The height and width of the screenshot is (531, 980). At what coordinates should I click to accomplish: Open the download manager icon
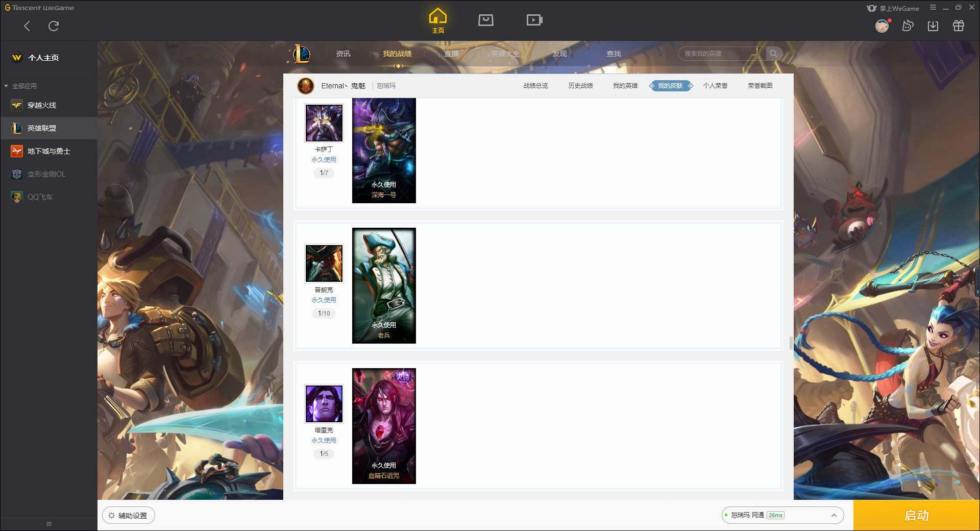point(933,26)
